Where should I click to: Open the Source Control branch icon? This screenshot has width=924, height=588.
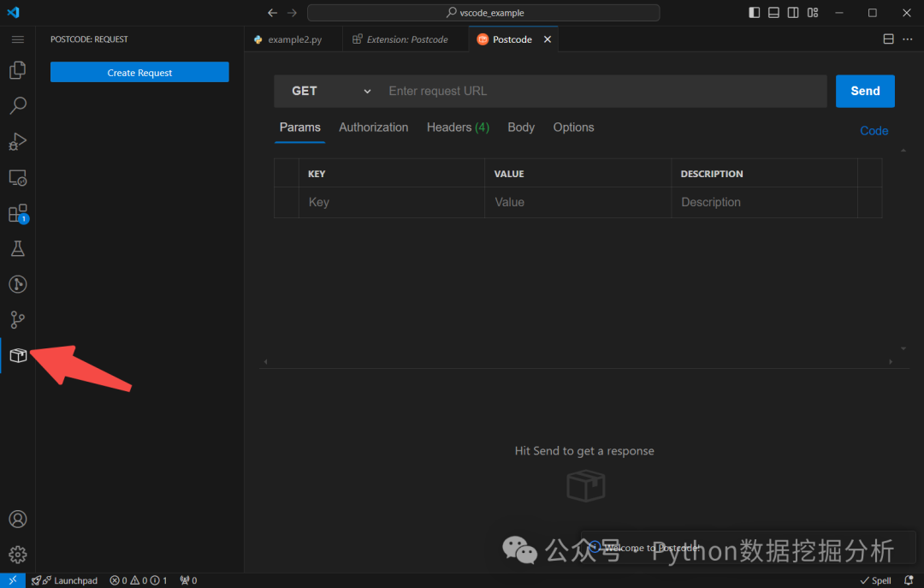(x=18, y=319)
